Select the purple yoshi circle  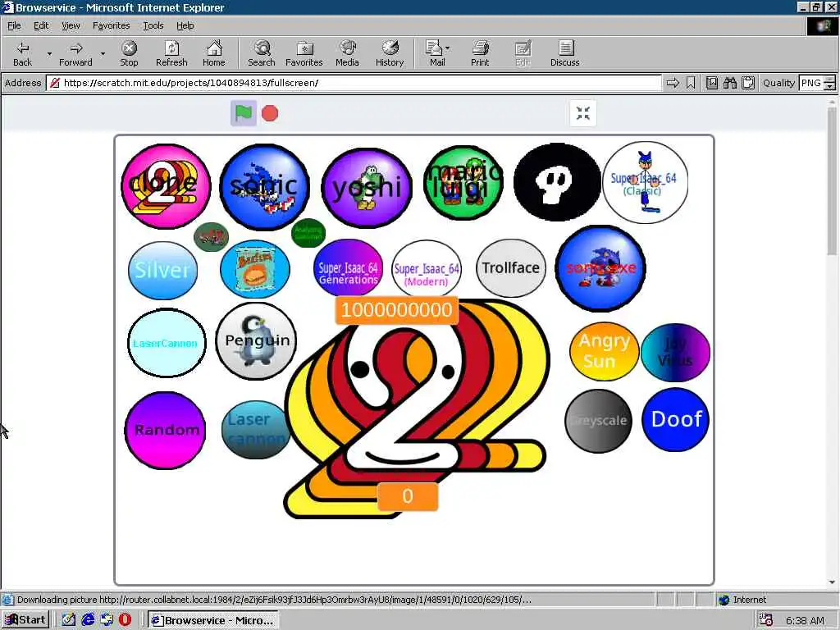367,188
